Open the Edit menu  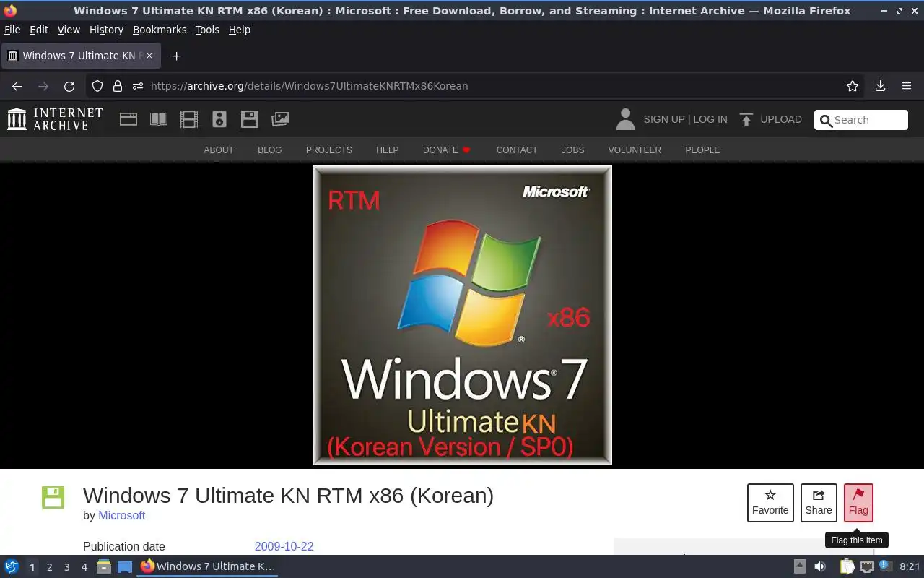(x=39, y=30)
